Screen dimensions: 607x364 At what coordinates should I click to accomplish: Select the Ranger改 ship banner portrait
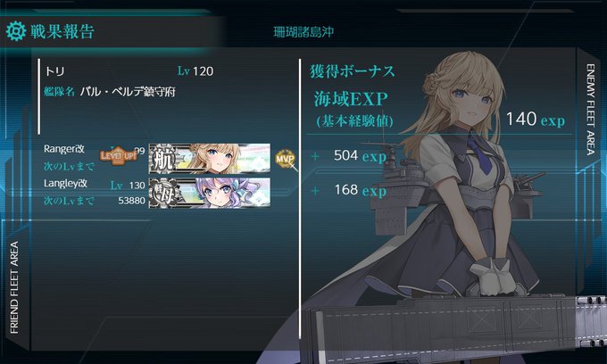210,158
